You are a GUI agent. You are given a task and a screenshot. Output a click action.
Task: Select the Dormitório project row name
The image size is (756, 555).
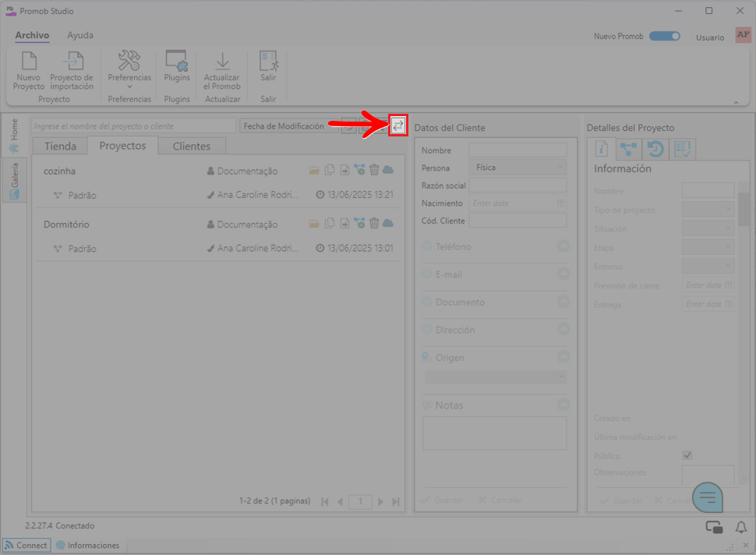pos(66,224)
